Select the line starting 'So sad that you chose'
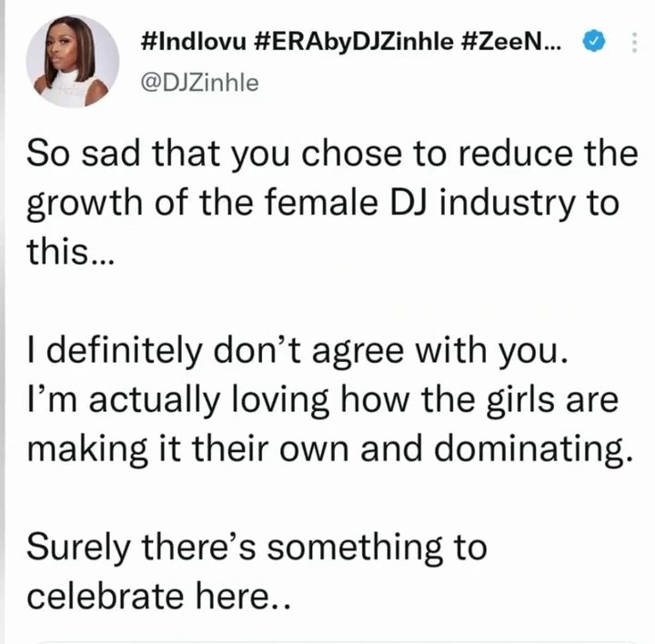Viewport: 655px width, 644px height. coord(332,155)
